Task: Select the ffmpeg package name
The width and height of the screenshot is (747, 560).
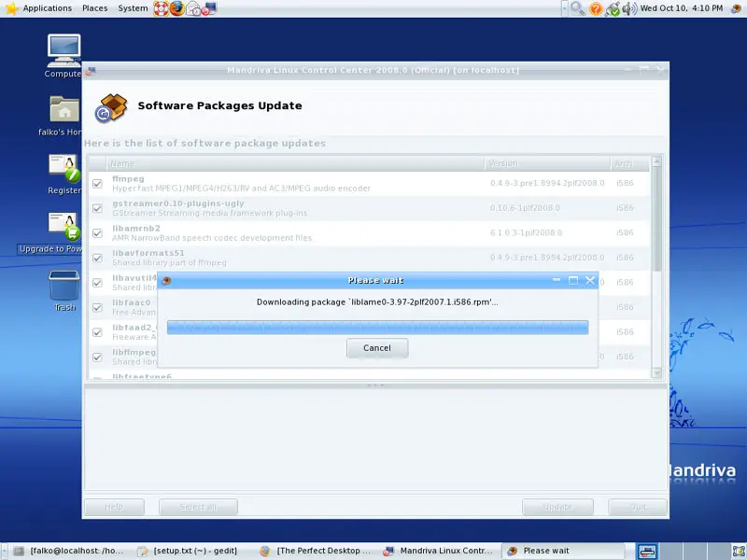Action: [x=128, y=179]
